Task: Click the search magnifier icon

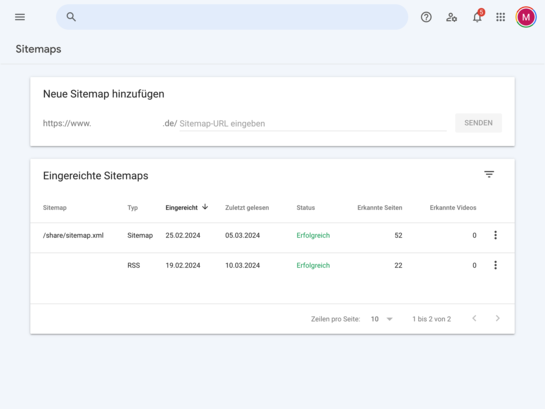Action: coord(71,17)
